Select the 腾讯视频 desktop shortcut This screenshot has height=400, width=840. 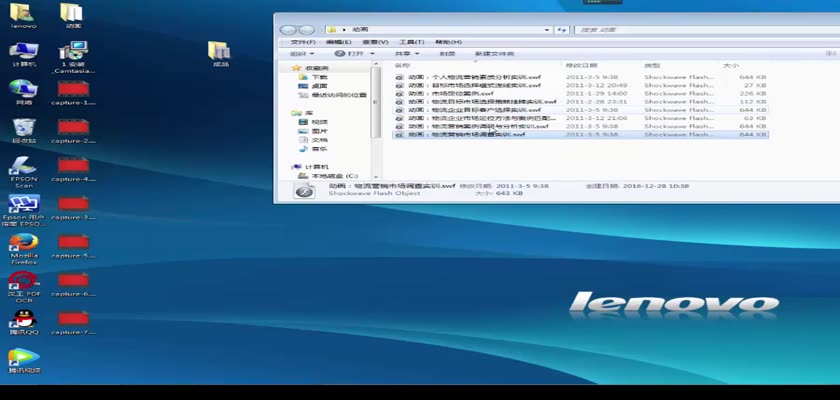tap(24, 361)
